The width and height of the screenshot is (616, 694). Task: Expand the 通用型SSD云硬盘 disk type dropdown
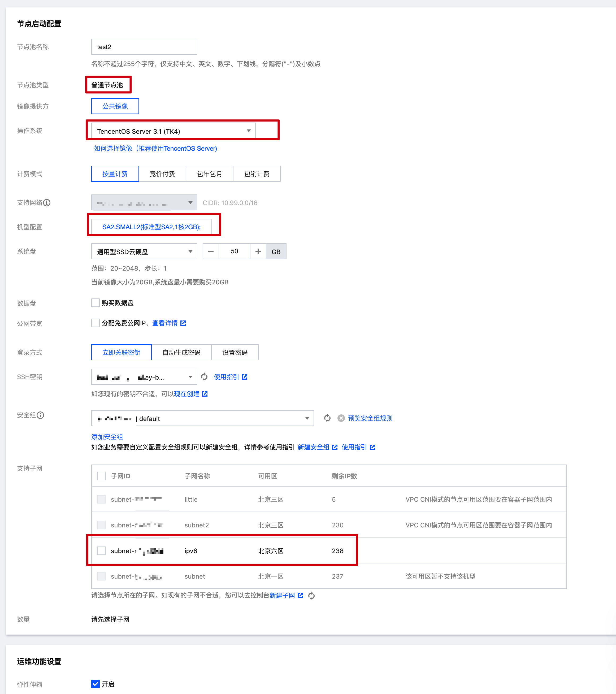(x=144, y=251)
